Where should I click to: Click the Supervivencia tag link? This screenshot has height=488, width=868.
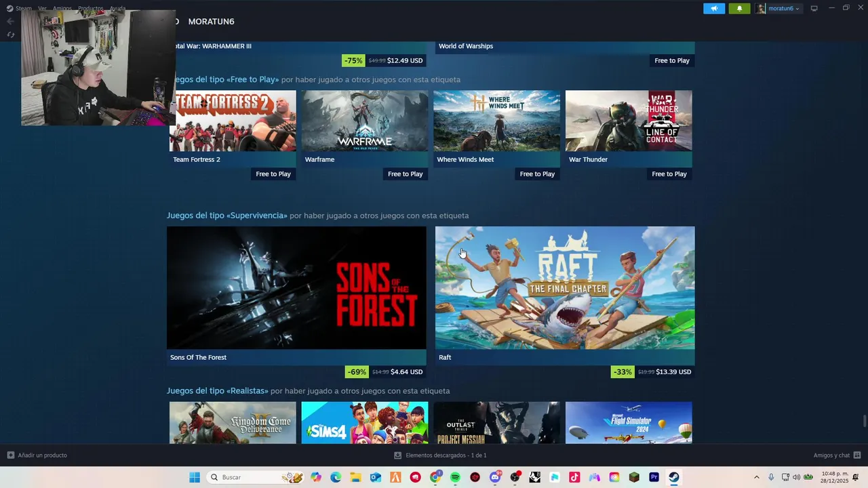tap(227, 216)
